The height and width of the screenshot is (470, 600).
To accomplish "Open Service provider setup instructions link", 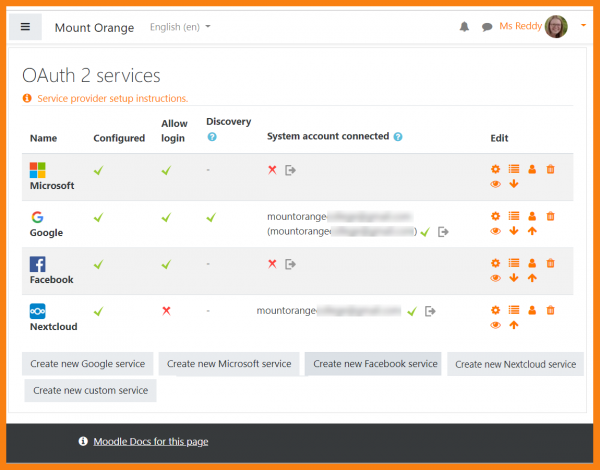I will coord(112,98).
